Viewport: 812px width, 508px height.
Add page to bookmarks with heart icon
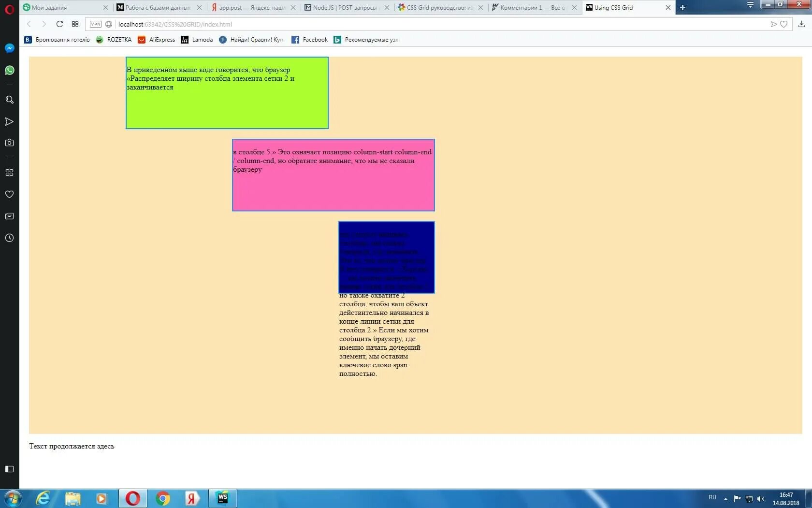(x=784, y=24)
